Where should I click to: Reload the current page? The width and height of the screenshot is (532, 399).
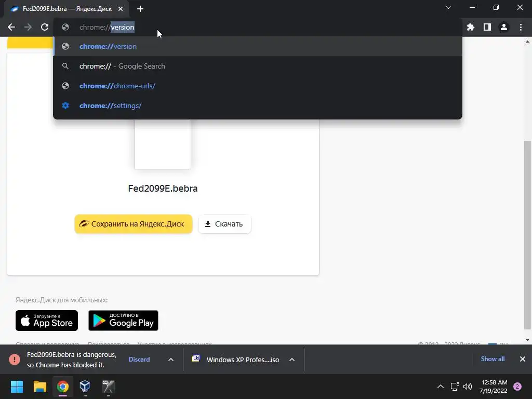(x=45, y=27)
